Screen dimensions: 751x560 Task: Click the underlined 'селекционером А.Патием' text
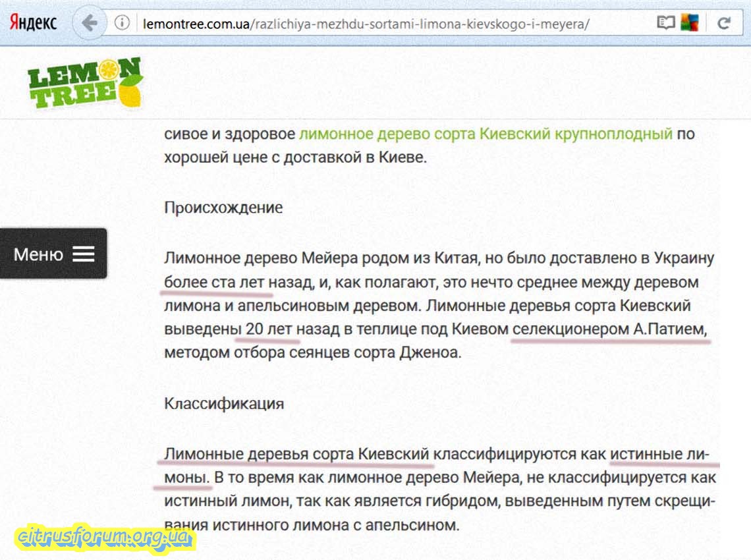click(609, 328)
